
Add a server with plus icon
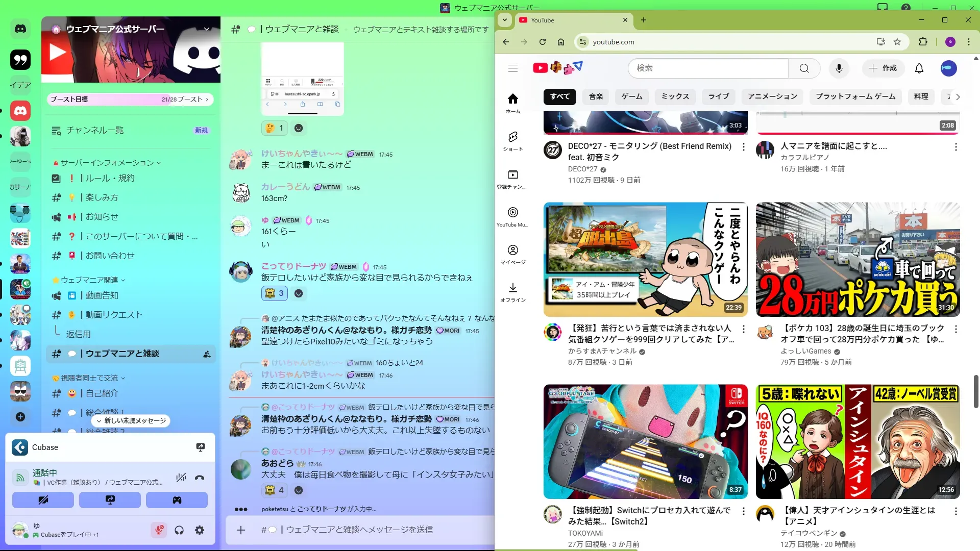(x=20, y=417)
